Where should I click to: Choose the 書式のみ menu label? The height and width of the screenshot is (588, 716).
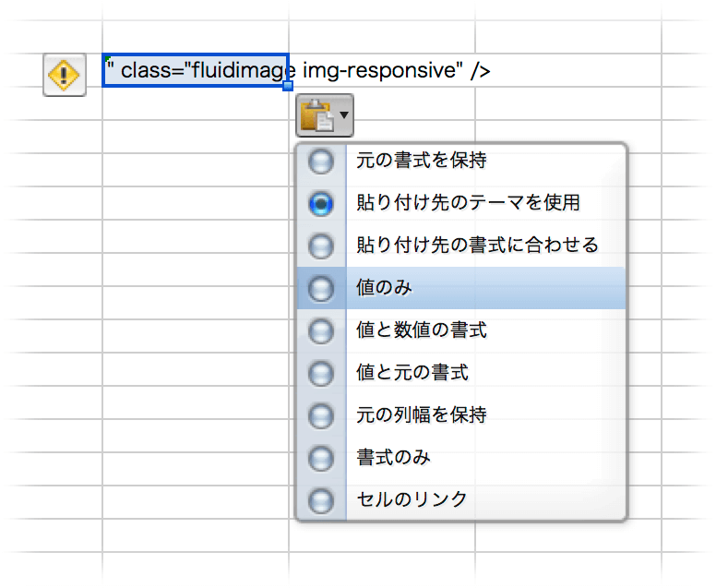393,458
